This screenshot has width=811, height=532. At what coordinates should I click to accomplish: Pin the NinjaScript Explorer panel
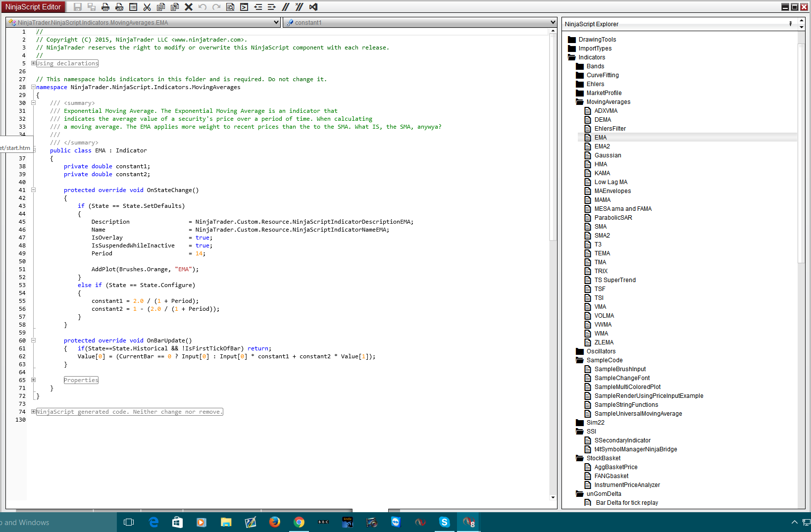[790, 24]
